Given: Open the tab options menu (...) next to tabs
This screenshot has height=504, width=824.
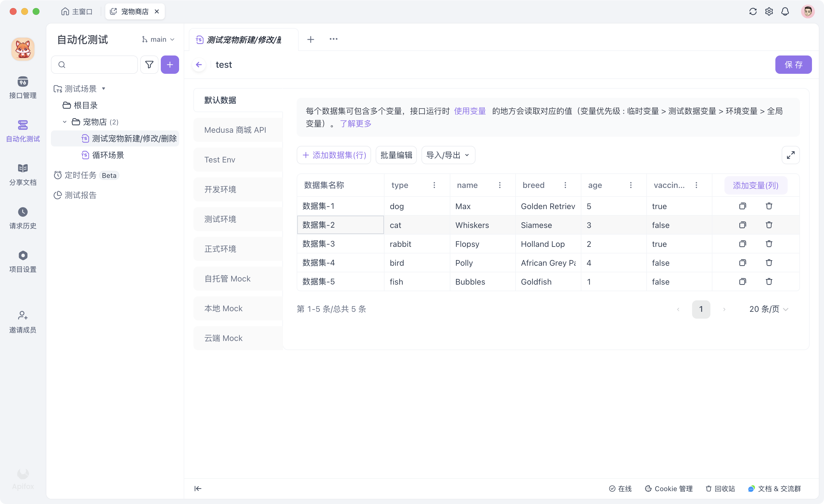Looking at the screenshot, I should tap(333, 39).
